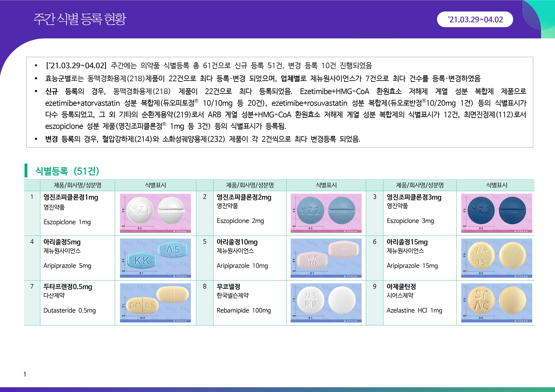Click product name 아리졸정10mg

237,242
